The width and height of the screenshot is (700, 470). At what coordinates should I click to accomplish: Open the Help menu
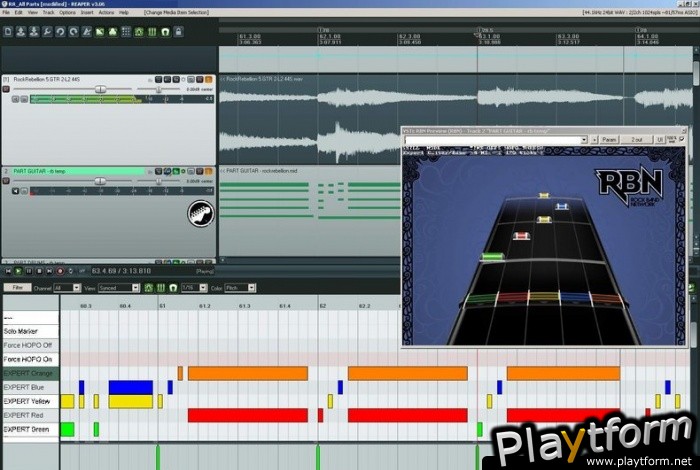[x=124, y=12]
